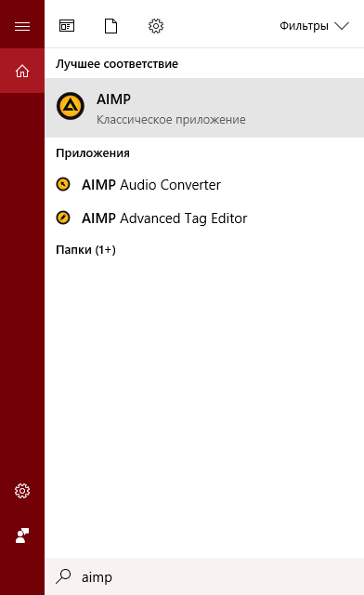Click AIMP Advanced Tag Editor icon
Image resolution: width=364 pixels, height=595 pixels.
63,218
